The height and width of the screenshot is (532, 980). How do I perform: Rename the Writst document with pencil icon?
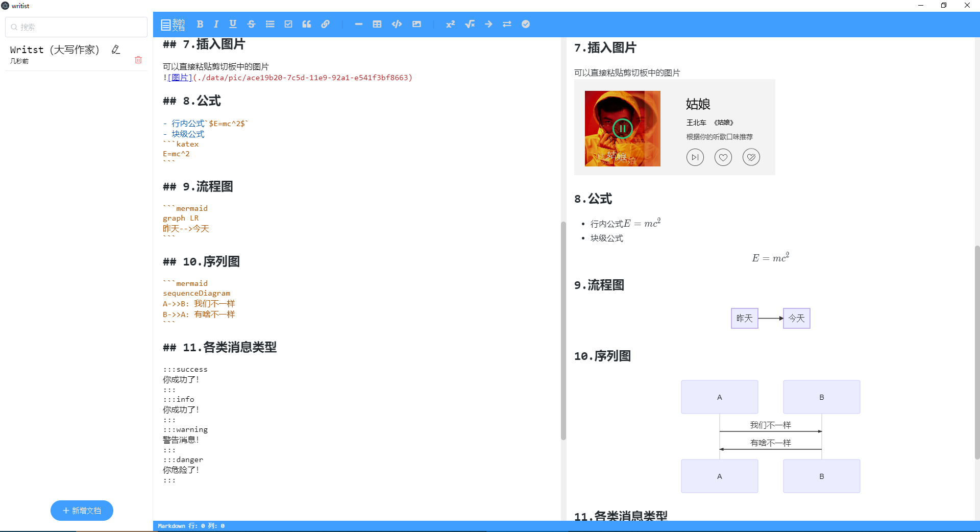pyautogui.click(x=116, y=50)
